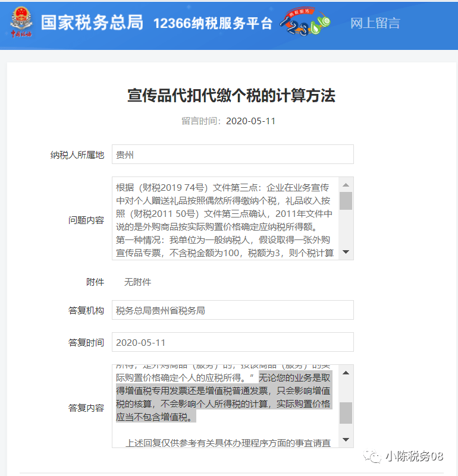This screenshot has width=458, height=476.
Task: Click the 国家税务总局 title text
Action: pyautogui.click(x=92, y=23)
